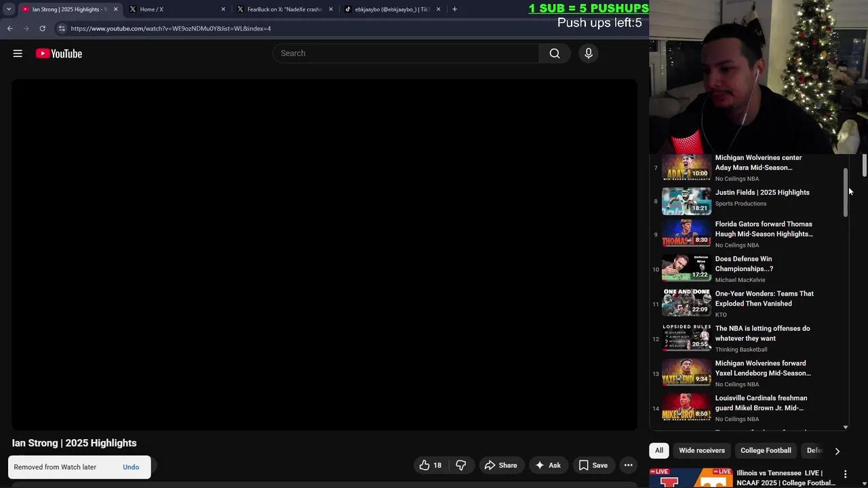Click the playlist panel scrollbar thumb
The height and width of the screenshot is (488, 868).
846,193
